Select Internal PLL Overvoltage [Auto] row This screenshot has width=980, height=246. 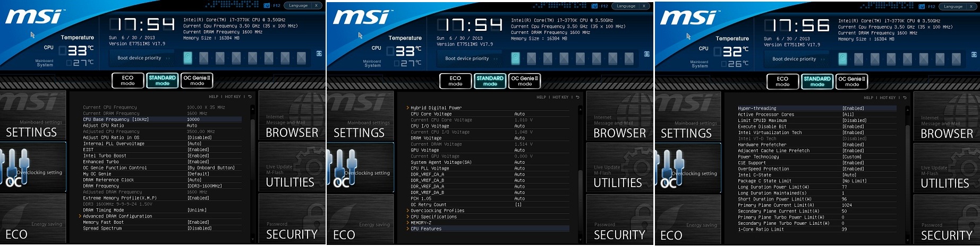(x=162, y=144)
